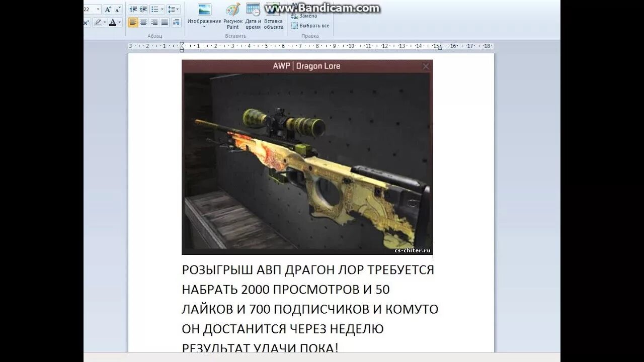Open highlight color dropdown arrow
Screen dimensions: 644x362
pyautogui.click(x=105, y=22)
